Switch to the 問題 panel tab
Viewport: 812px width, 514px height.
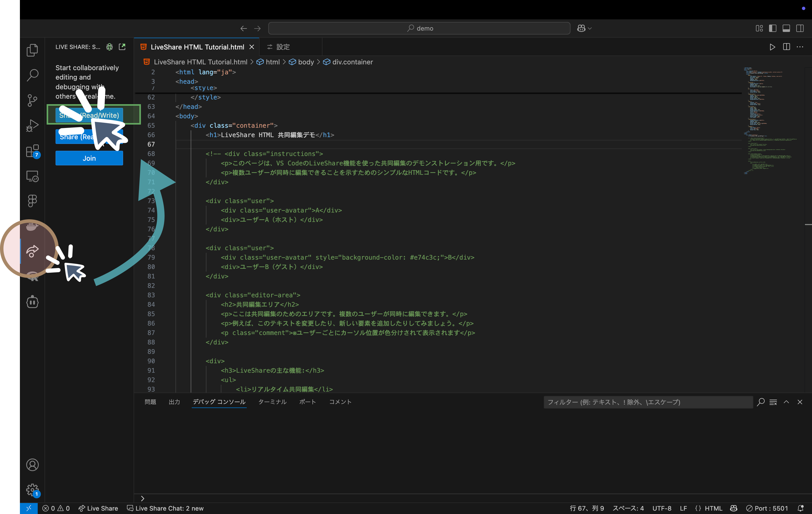(x=150, y=402)
